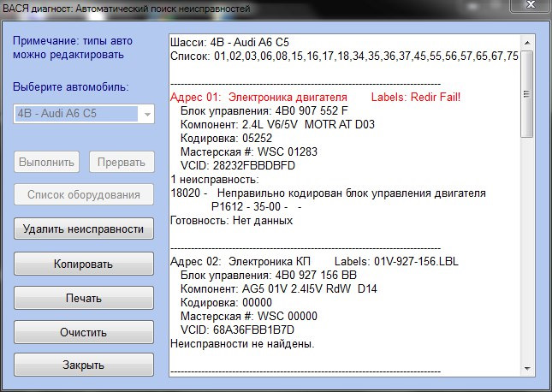
Task: Click Компонент: AG5 01V 2.4l5V RdW D14
Action: click(x=279, y=288)
